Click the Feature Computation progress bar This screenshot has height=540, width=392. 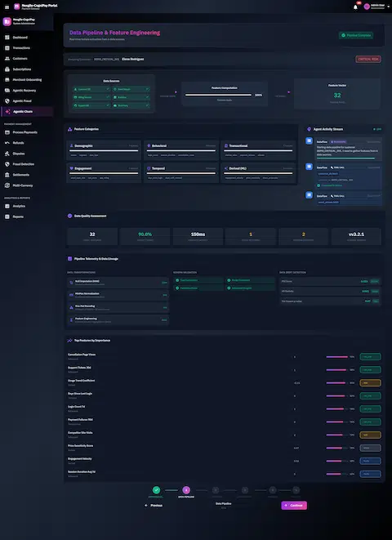tap(218, 95)
